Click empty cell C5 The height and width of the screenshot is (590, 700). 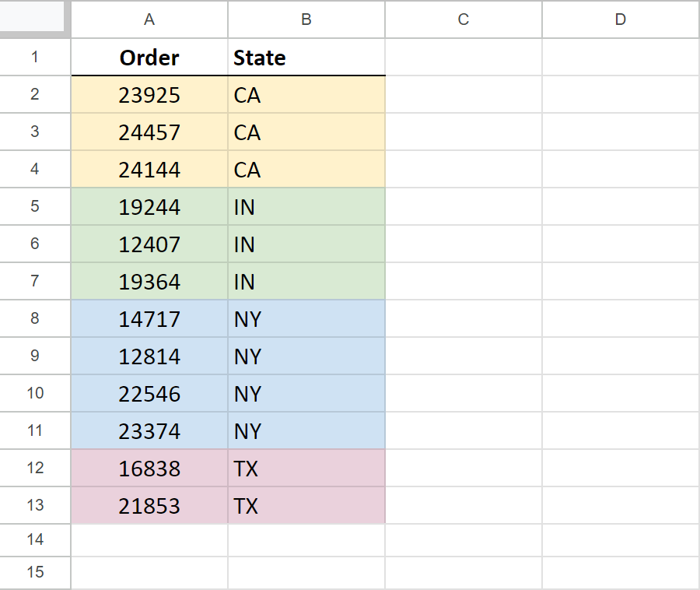(x=463, y=206)
